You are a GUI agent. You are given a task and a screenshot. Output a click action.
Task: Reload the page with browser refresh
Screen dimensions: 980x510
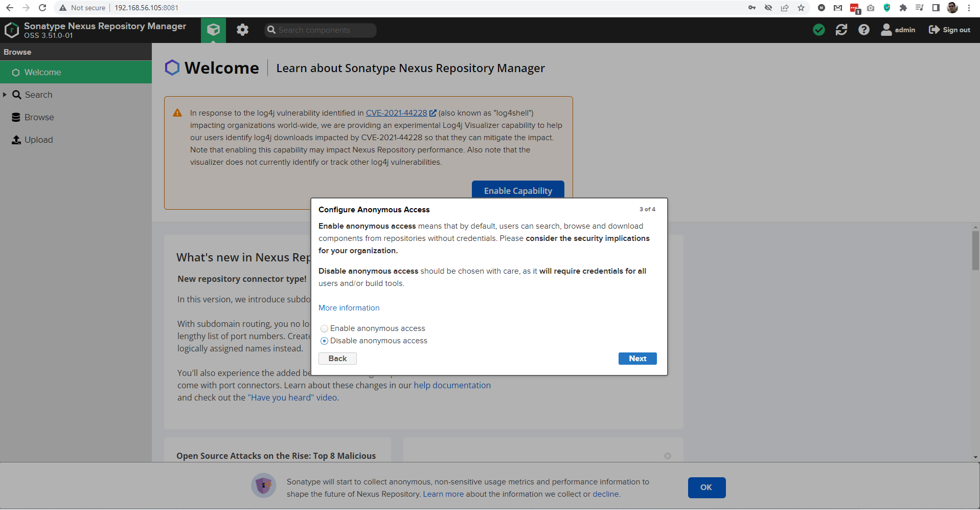click(42, 8)
